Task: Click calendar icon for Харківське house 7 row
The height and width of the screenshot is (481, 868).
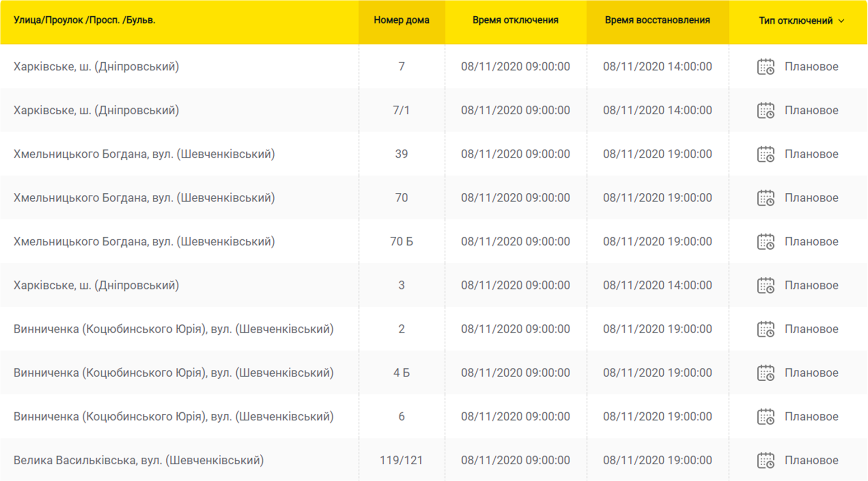Action: (765, 67)
